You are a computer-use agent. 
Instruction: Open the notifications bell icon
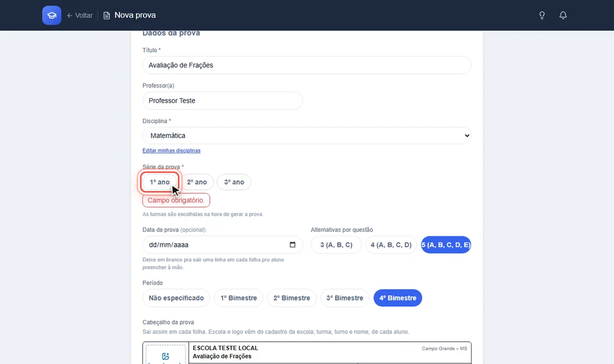(563, 15)
